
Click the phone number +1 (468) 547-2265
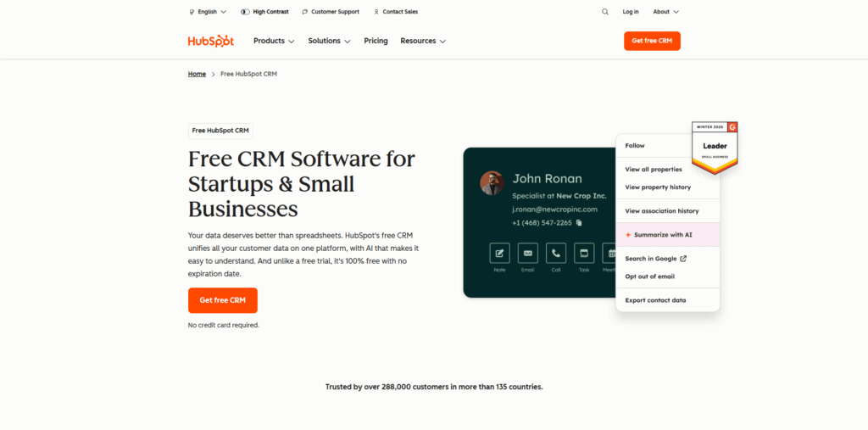tap(542, 223)
